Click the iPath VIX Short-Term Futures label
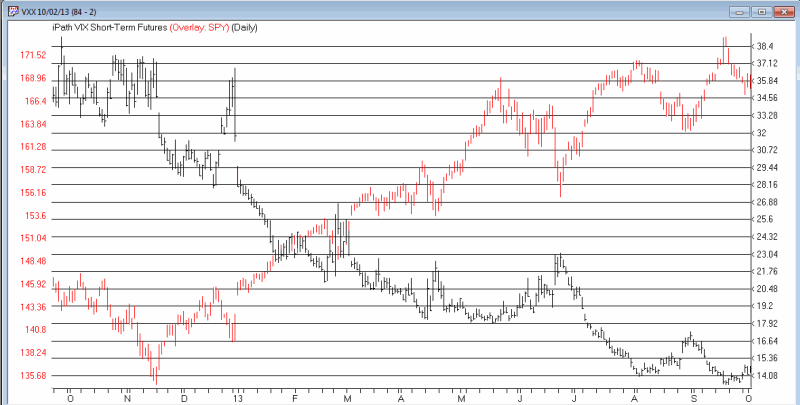Viewport: 800px width, 405px height. 110,28
